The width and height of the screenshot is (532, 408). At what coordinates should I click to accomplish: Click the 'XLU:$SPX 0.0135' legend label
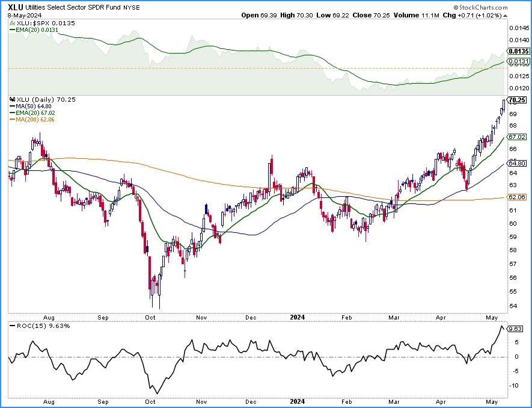(x=46, y=23)
